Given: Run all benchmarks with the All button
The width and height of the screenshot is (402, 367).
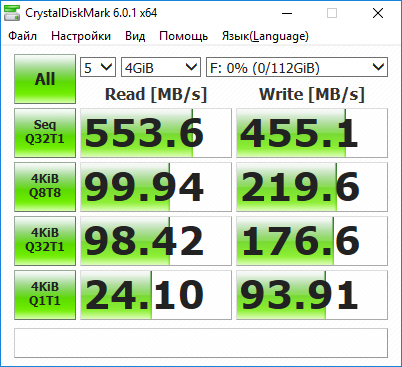Looking at the screenshot, I should [45, 79].
